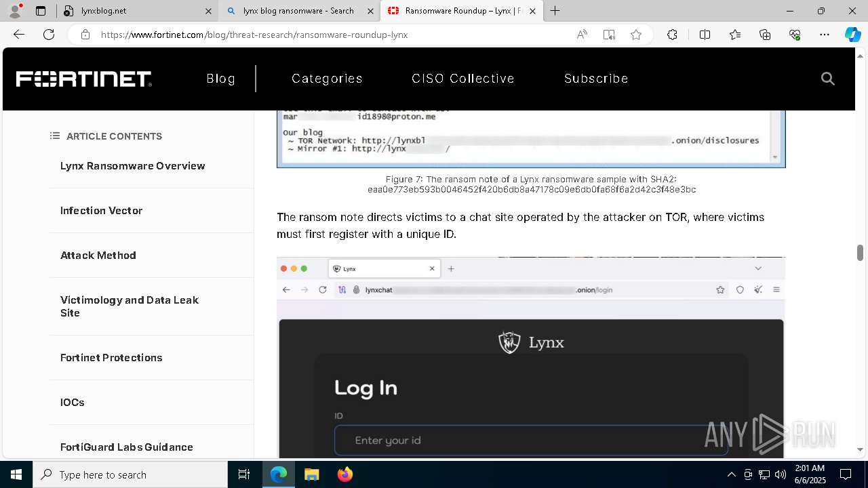The width and height of the screenshot is (868, 488).
Task: Open the notification center
Action: click(846, 474)
